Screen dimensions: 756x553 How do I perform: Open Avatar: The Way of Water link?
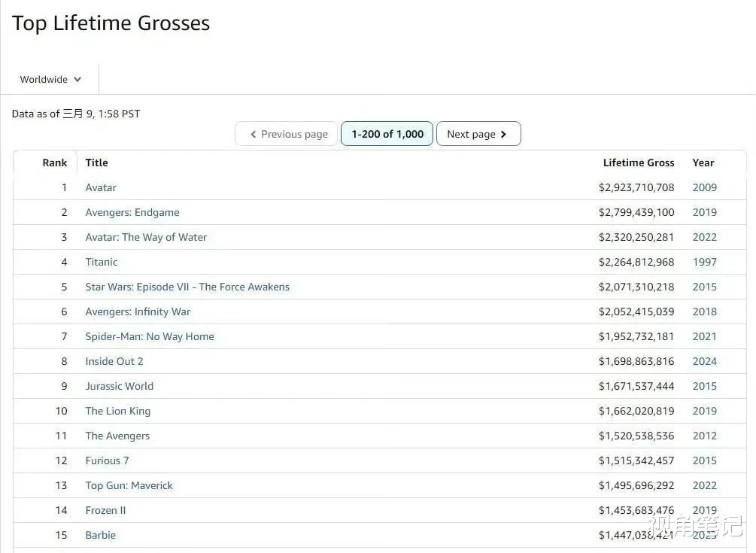coord(146,237)
